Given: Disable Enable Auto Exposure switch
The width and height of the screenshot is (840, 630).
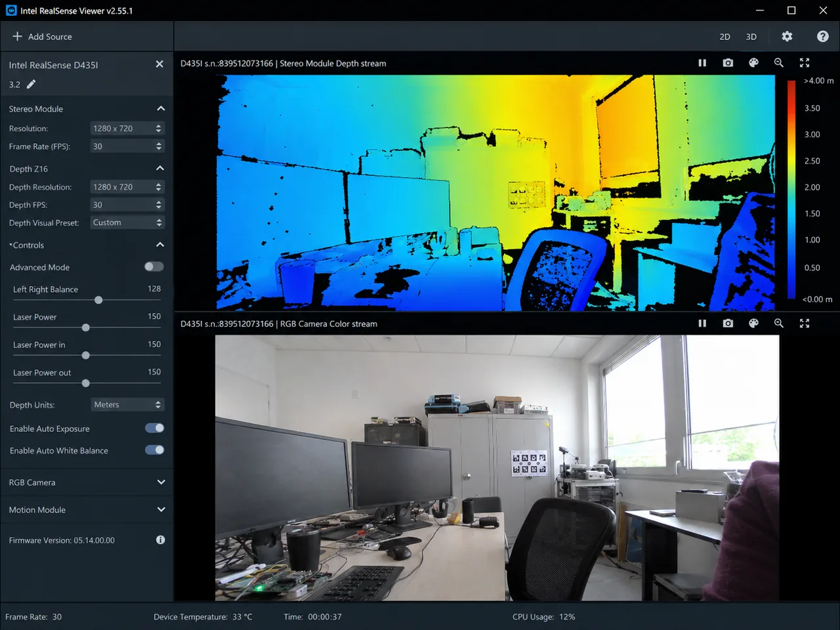Looking at the screenshot, I should (x=154, y=428).
